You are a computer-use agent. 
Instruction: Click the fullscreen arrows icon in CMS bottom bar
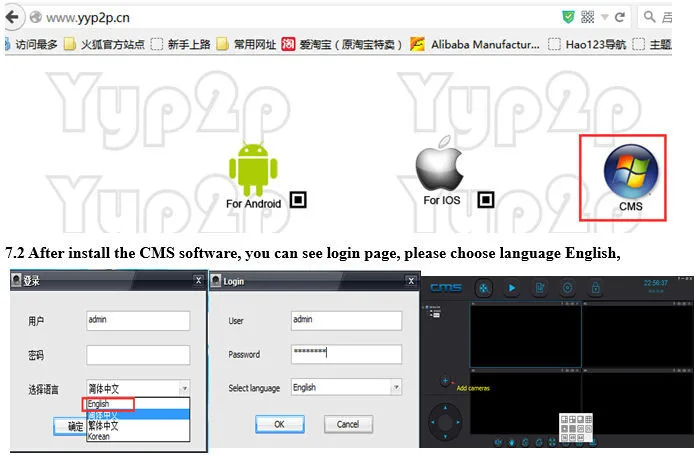point(552,442)
